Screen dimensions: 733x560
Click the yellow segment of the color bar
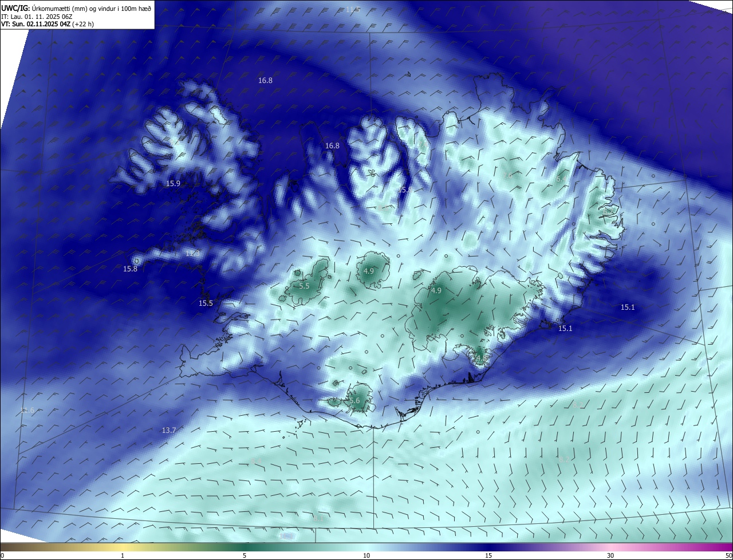[x=123, y=547]
